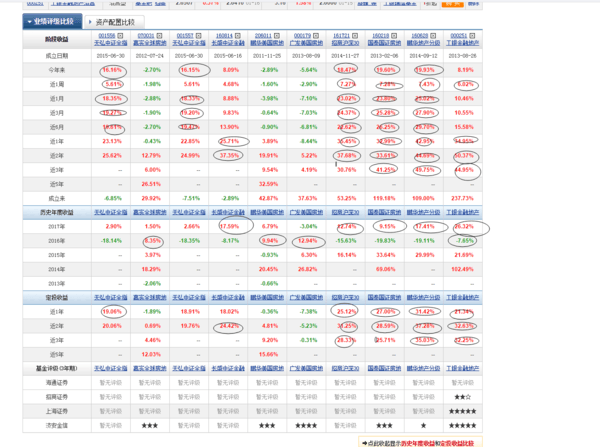Click the single-star rating in 济安金信 row
Image resolution: width=600 pixels, height=447 pixels.
click(423, 426)
